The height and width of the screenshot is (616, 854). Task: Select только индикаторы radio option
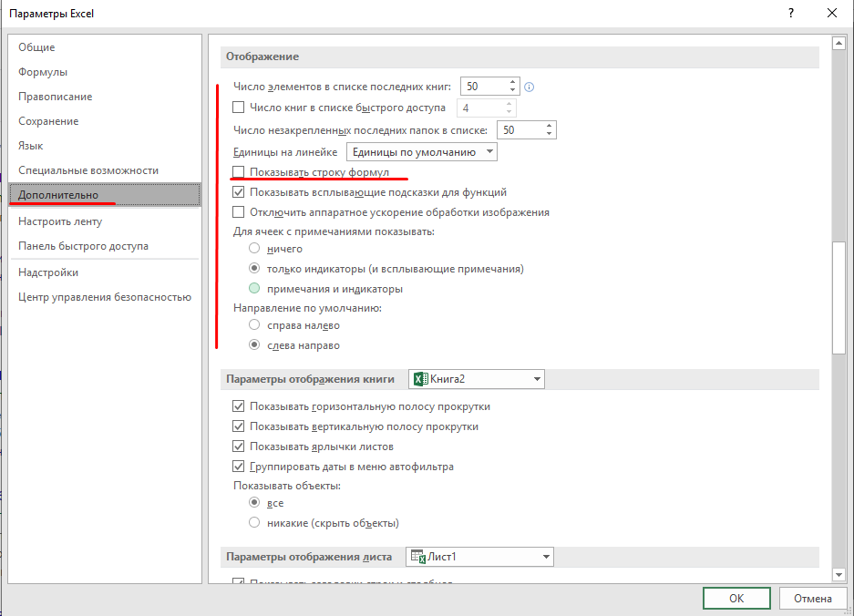pos(254,269)
